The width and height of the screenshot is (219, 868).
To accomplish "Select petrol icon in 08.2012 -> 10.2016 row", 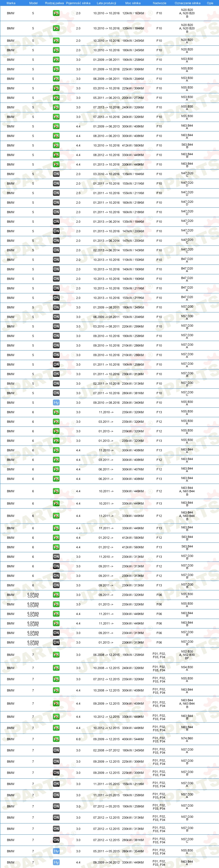I will (x=56, y=155).
